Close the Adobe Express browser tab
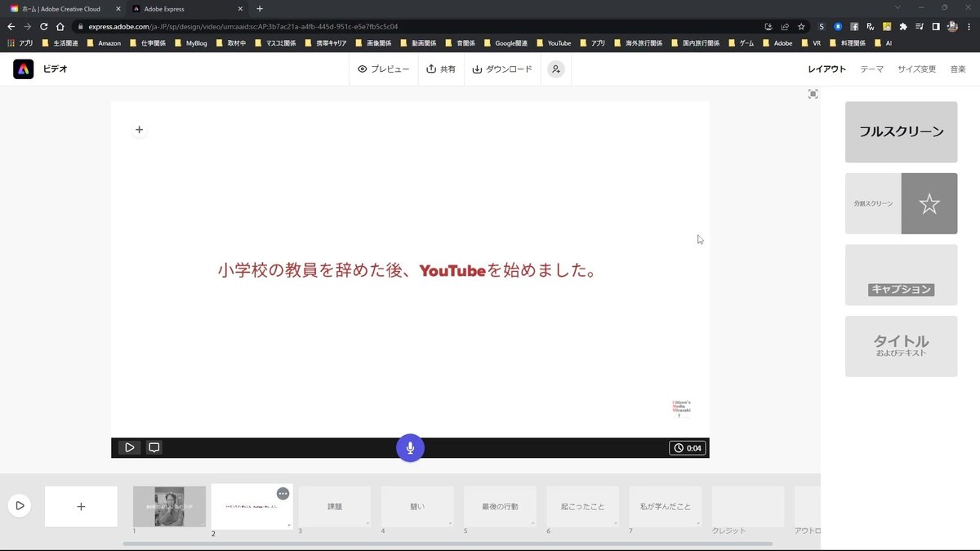The width and height of the screenshot is (980, 551). tap(240, 9)
